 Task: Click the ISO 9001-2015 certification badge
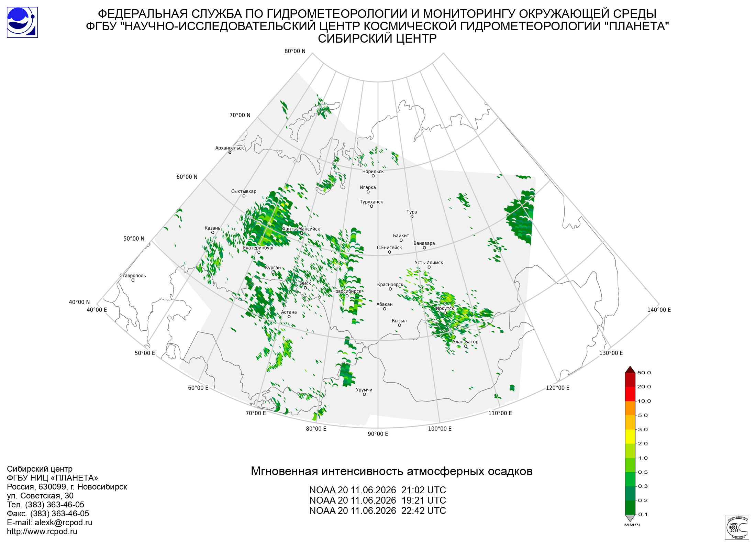(x=737, y=527)
